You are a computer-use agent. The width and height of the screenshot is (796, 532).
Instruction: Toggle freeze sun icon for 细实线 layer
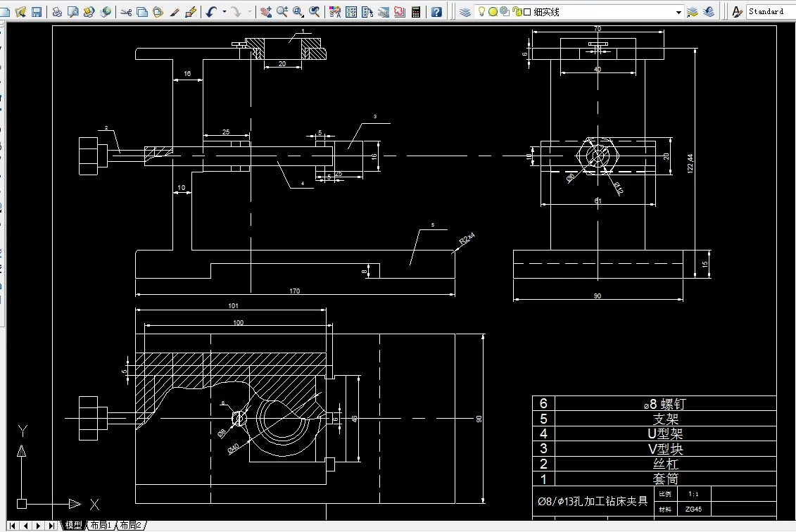coord(493,12)
